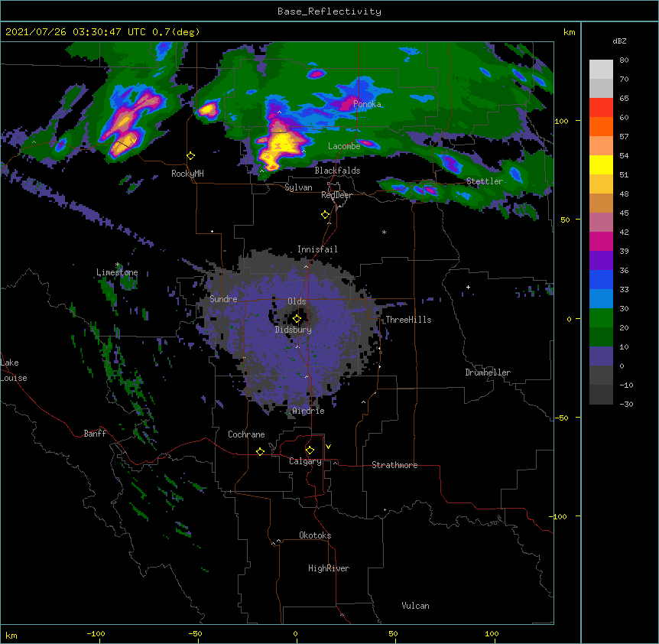Image resolution: width=659 pixels, height=644 pixels.
Task: Click the Sundre city label
Action: click(223, 299)
